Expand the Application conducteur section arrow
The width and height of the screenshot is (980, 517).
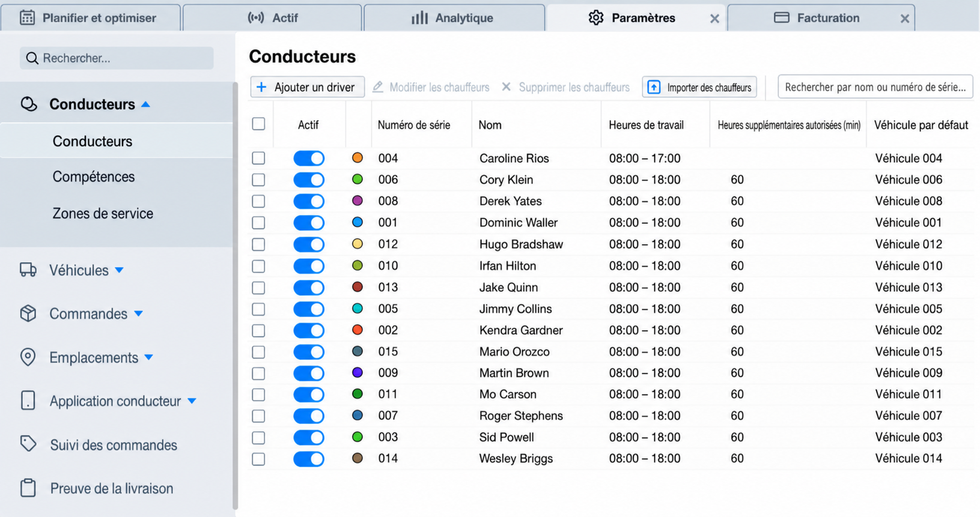click(192, 401)
